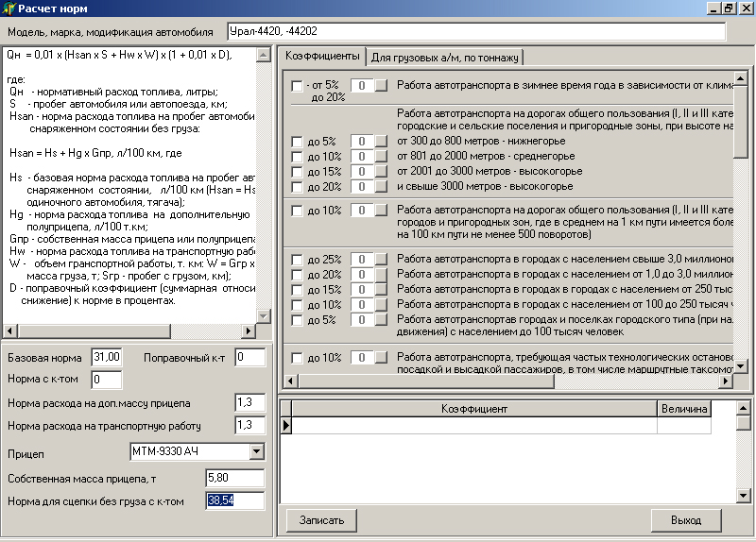Screen dimensions: 756x542
Task: Switch to the Коэффициенты tab
Action: click(x=322, y=57)
